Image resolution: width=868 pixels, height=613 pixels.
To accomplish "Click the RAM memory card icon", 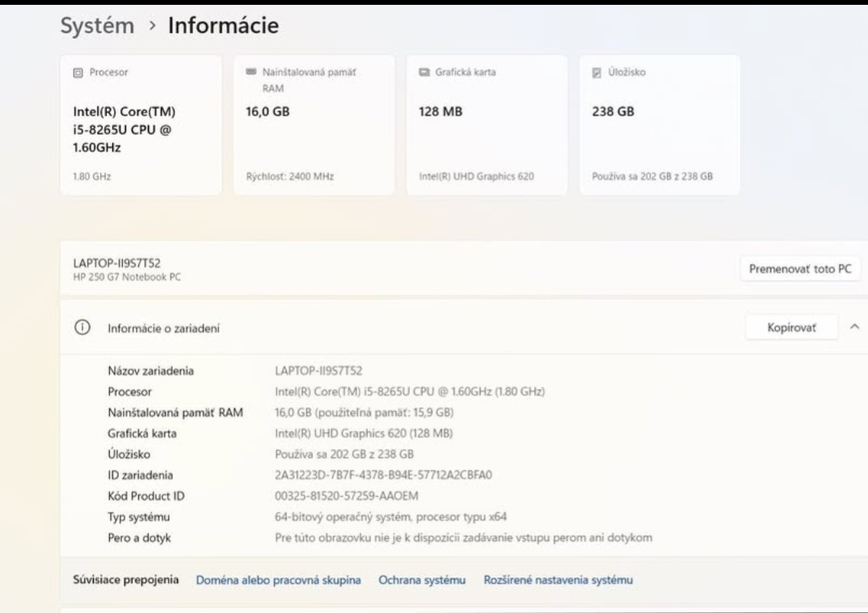I will pos(251,71).
